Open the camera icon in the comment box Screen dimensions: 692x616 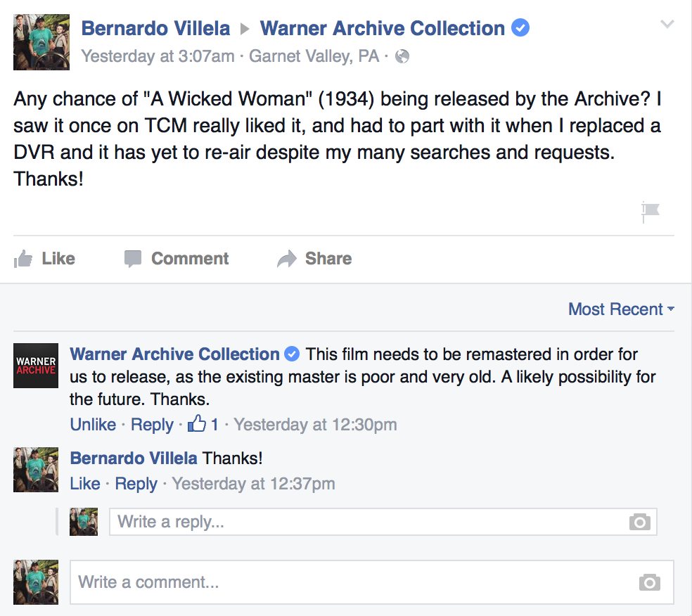648,582
